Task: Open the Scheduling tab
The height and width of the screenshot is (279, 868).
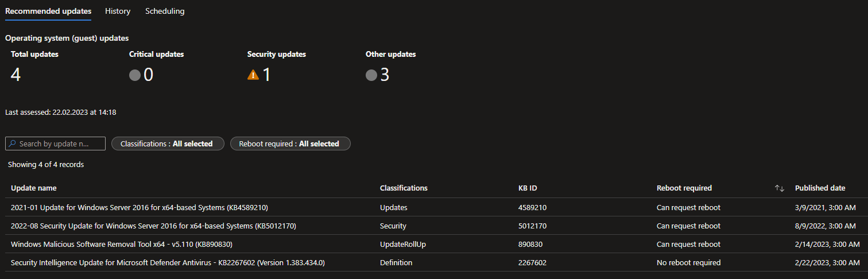Action: (x=165, y=11)
